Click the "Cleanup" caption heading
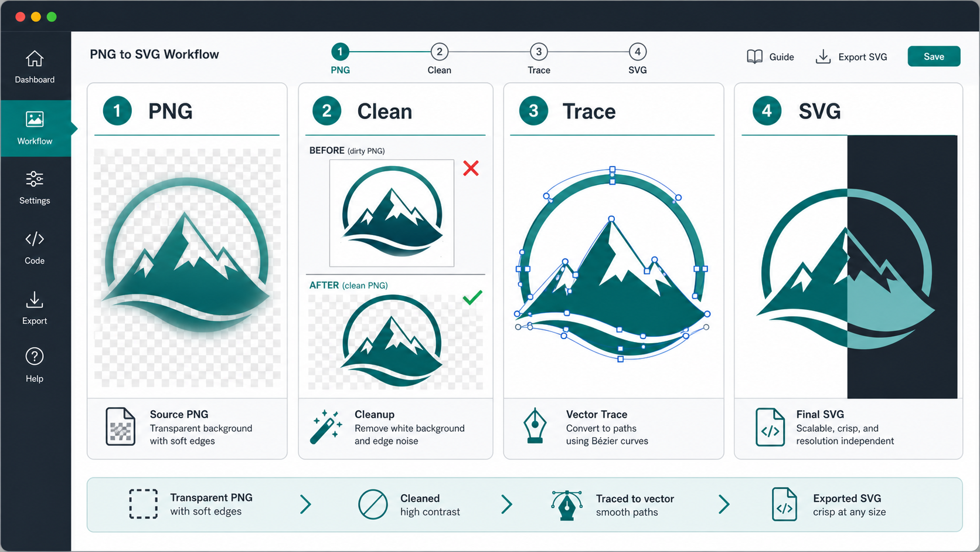Screen dimensions: 980x552 click(375, 414)
